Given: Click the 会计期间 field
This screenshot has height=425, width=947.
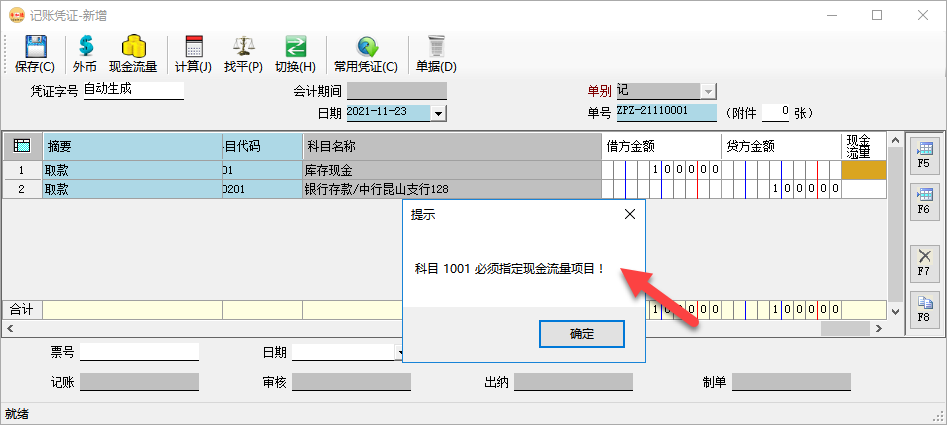Looking at the screenshot, I should (397, 91).
